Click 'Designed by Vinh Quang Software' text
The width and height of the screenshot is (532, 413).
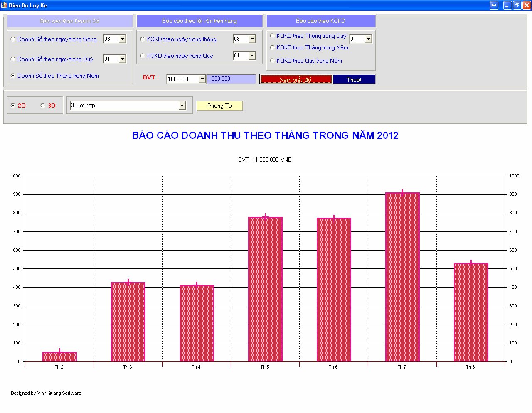tap(46, 393)
